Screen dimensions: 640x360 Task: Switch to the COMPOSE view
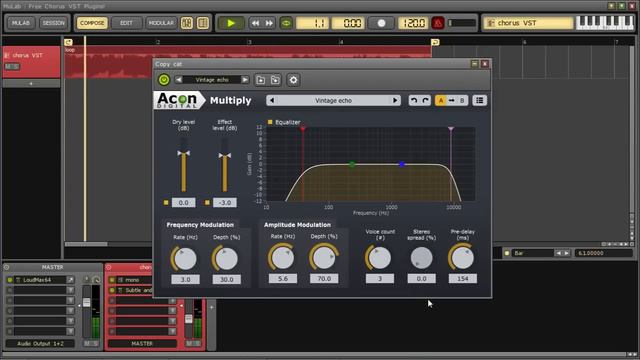coord(92,23)
